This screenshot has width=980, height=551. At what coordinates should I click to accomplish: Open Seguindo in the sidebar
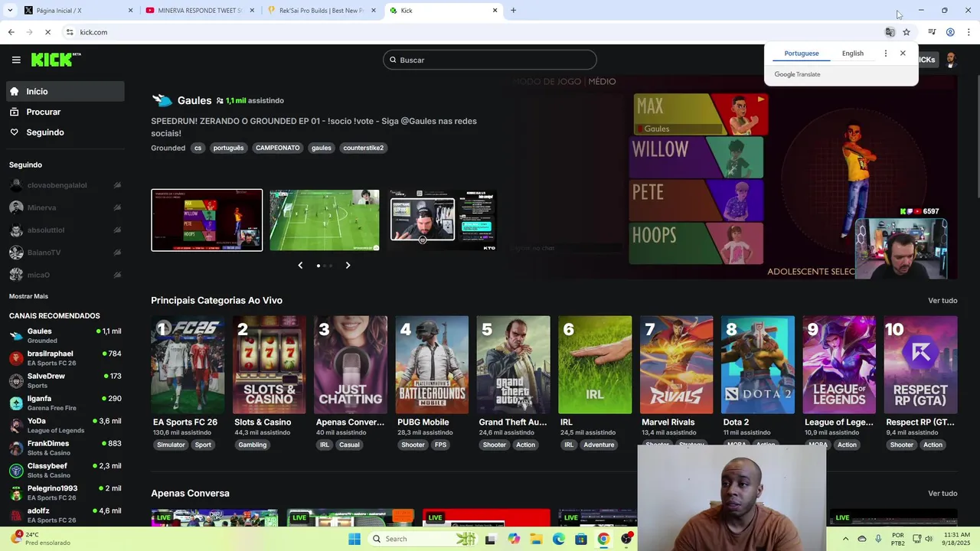(66, 132)
